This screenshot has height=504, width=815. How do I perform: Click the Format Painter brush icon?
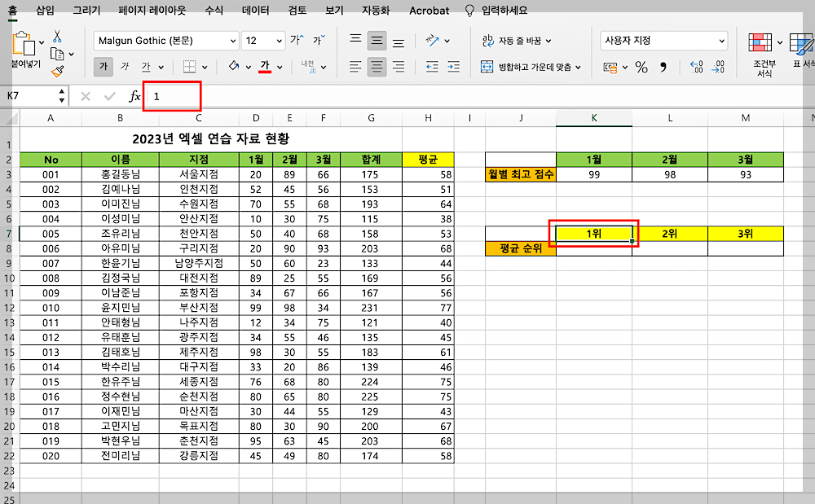(x=58, y=71)
